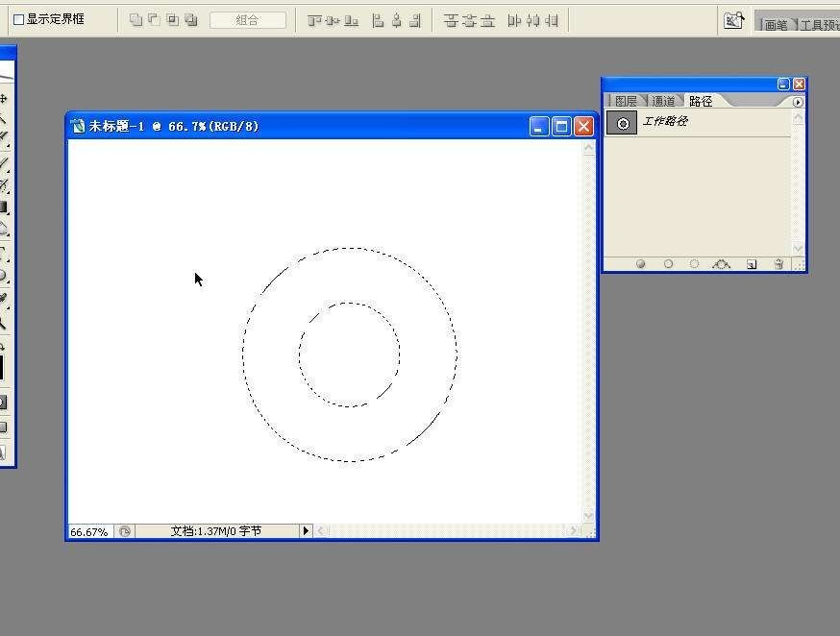Switch to the 通道 tab

point(663,99)
